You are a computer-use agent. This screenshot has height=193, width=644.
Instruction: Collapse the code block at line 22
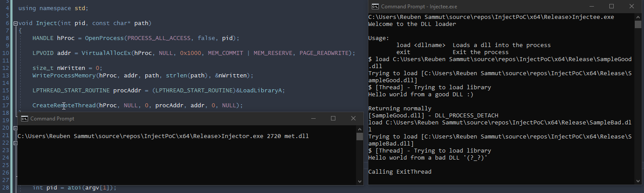coord(15,143)
